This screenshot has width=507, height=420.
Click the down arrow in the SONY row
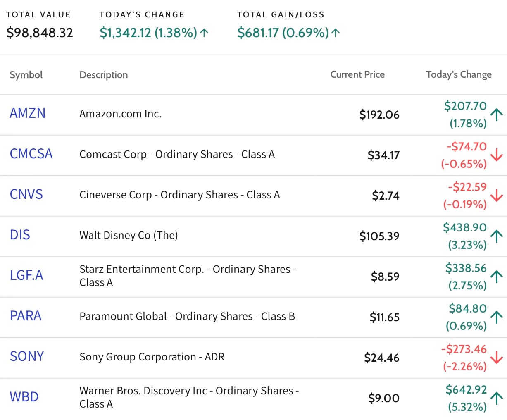pos(497,357)
